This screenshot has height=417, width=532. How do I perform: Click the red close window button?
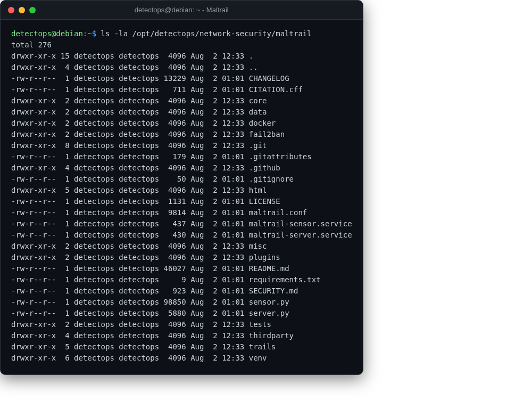point(11,10)
